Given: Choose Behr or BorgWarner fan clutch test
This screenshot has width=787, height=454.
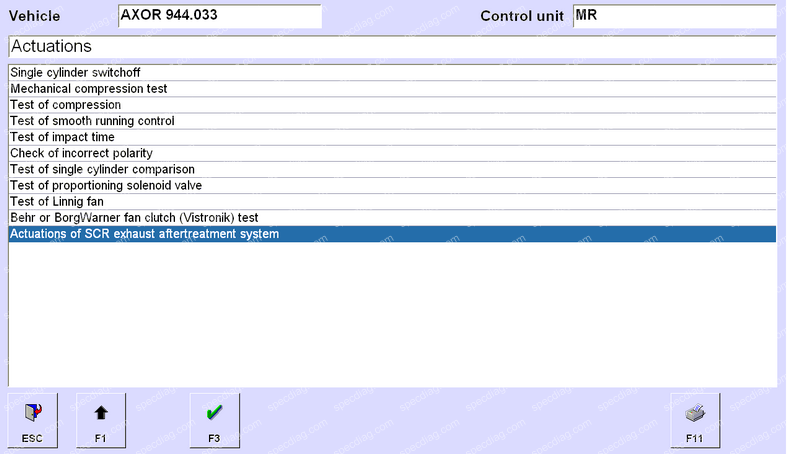Looking at the screenshot, I should pos(134,217).
